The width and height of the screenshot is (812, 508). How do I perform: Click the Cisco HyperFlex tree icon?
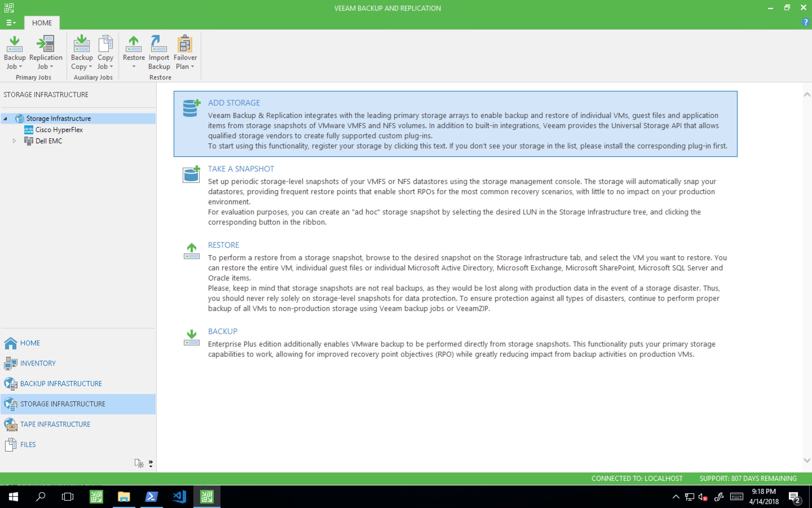coord(28,130)
